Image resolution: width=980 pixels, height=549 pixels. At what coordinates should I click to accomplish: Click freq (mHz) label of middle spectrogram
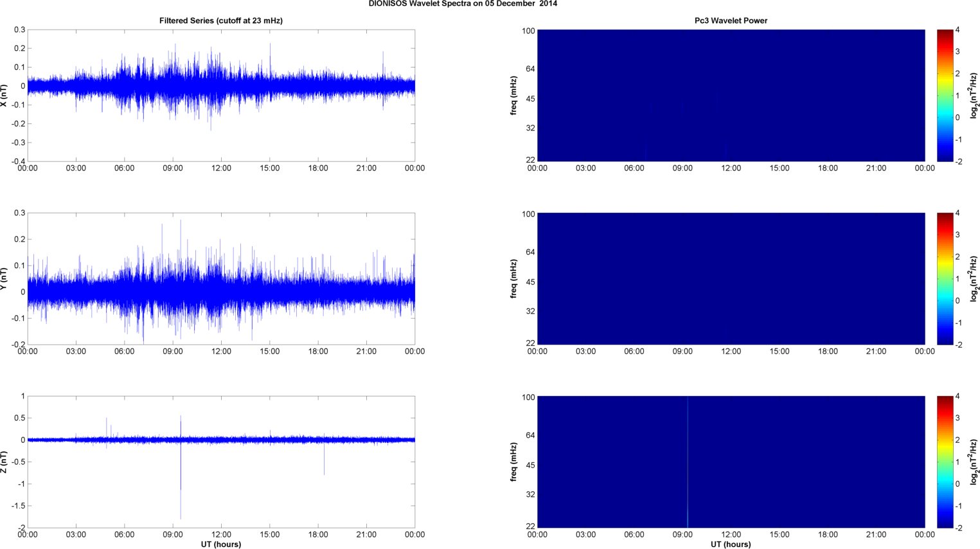(x=514, y=278)
